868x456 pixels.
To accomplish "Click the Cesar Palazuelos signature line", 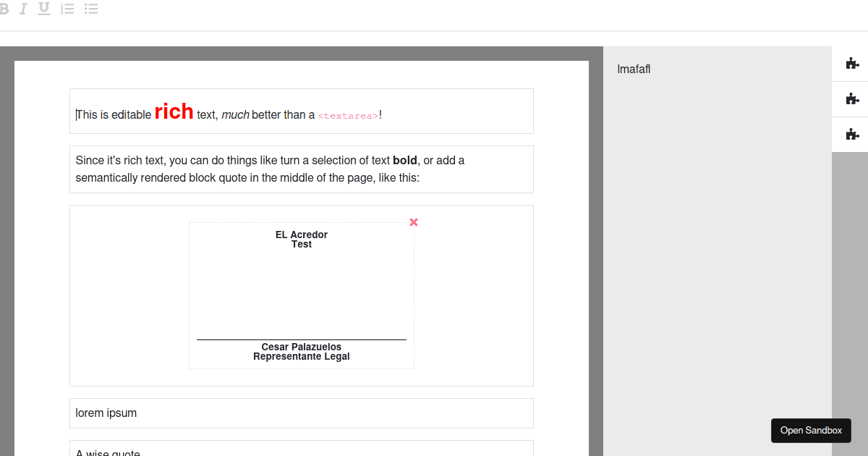I will point(301,347).
